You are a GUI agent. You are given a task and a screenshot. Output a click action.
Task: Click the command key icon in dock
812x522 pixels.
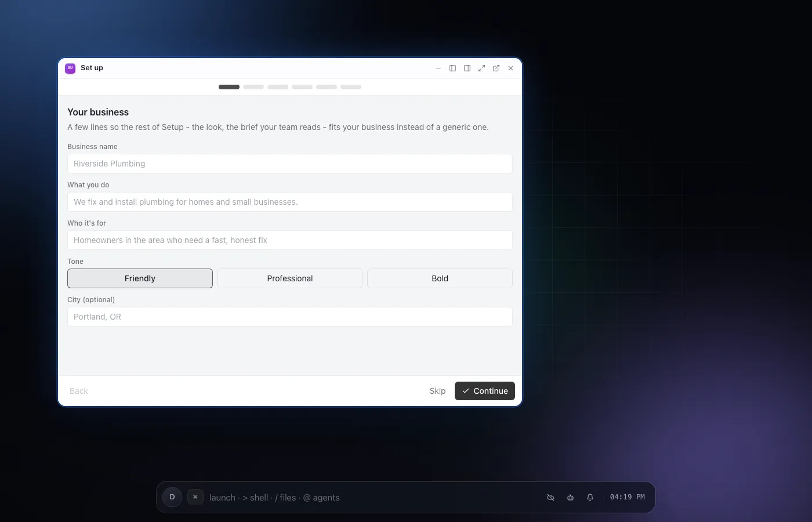pyautogui.click(x=195, y=497)
